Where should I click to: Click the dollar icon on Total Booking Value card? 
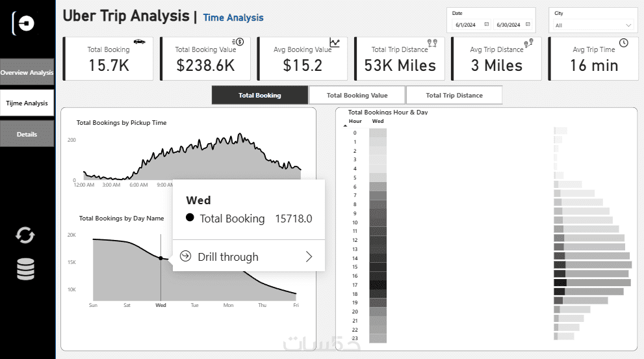pyautogui.click(x=238, y=42)
